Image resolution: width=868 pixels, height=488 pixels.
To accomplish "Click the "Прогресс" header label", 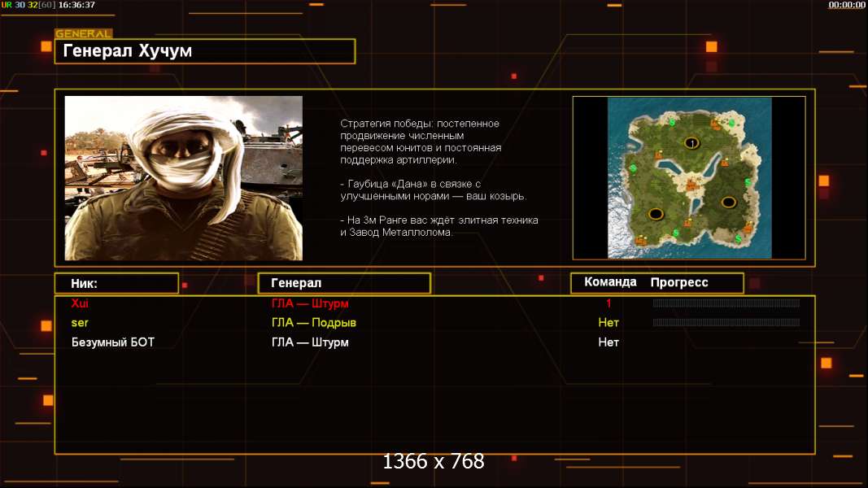I will (679, 282).
